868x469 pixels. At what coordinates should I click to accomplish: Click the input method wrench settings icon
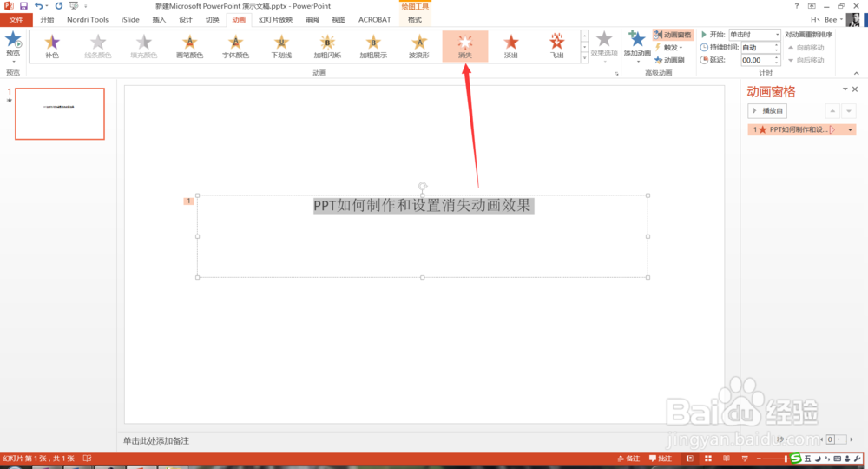(x=857, y=459)
